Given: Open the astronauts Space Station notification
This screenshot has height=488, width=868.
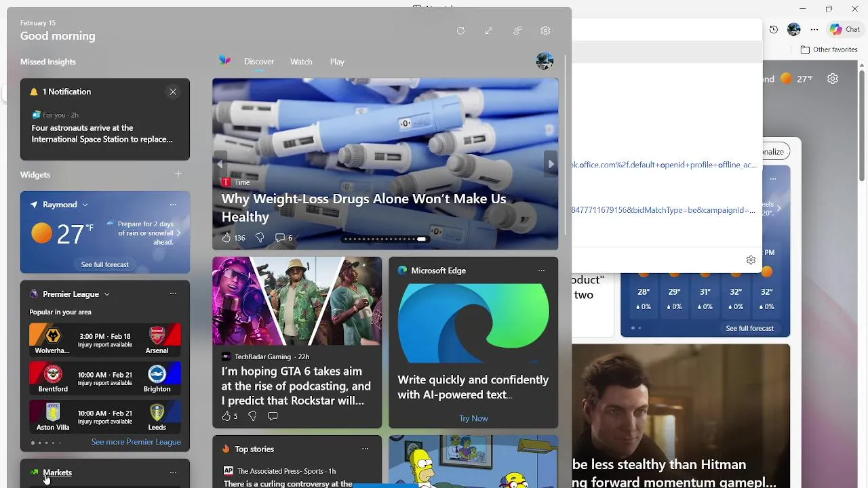Looking at the screenshot, I should [102, 134].
